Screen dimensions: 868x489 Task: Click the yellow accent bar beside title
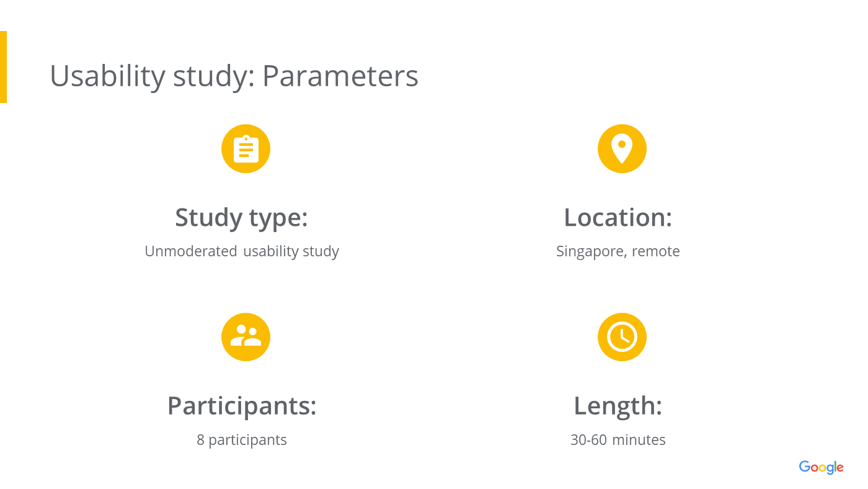coord(3,67)
